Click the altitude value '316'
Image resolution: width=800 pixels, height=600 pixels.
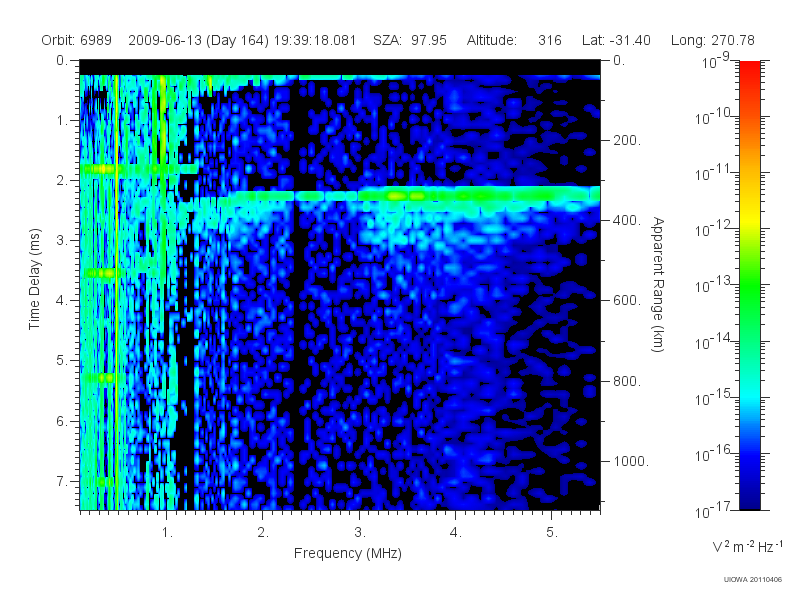tap(549, 40)
